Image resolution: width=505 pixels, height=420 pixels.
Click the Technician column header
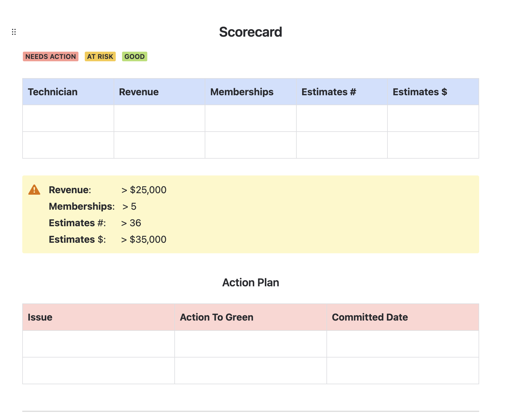pyautogui.click(x=53, y=92)
